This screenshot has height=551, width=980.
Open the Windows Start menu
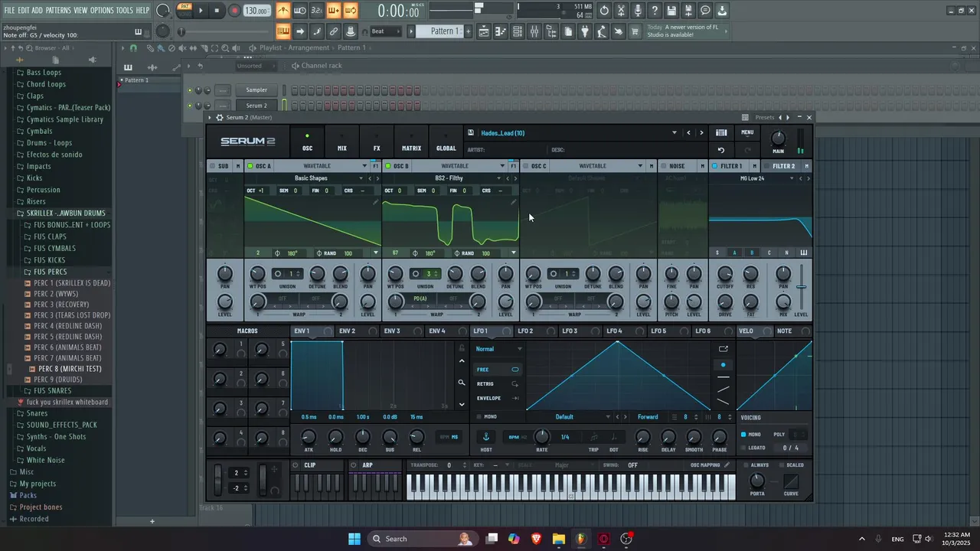click(354, 539)
